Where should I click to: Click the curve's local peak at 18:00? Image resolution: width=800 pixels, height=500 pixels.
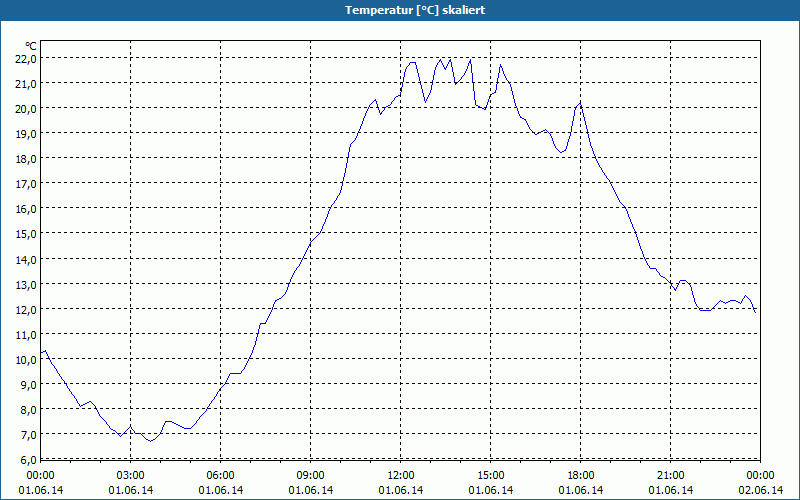581,103
